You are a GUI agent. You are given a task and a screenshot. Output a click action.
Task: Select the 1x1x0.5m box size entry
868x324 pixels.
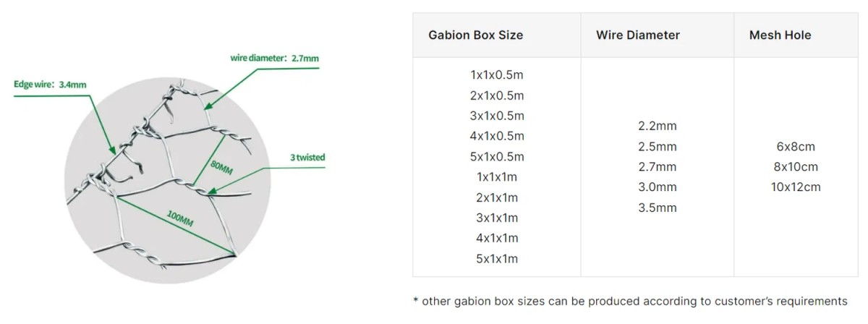(497, 74)
